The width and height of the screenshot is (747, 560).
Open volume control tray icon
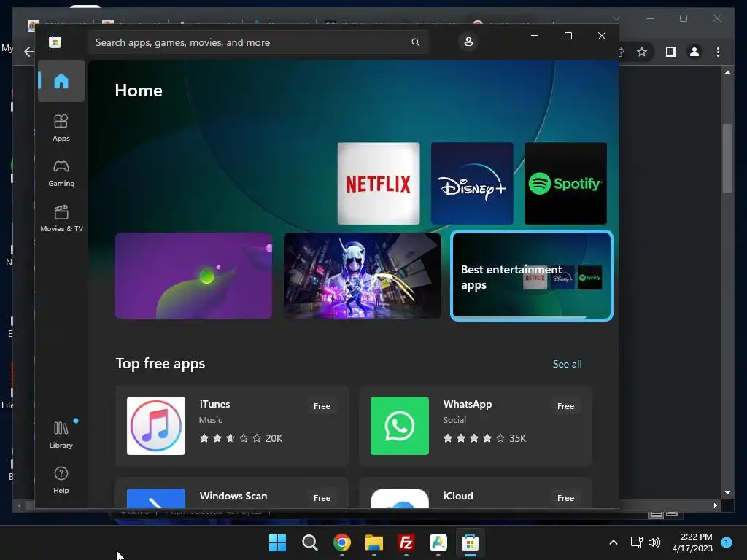click(654, 542)
